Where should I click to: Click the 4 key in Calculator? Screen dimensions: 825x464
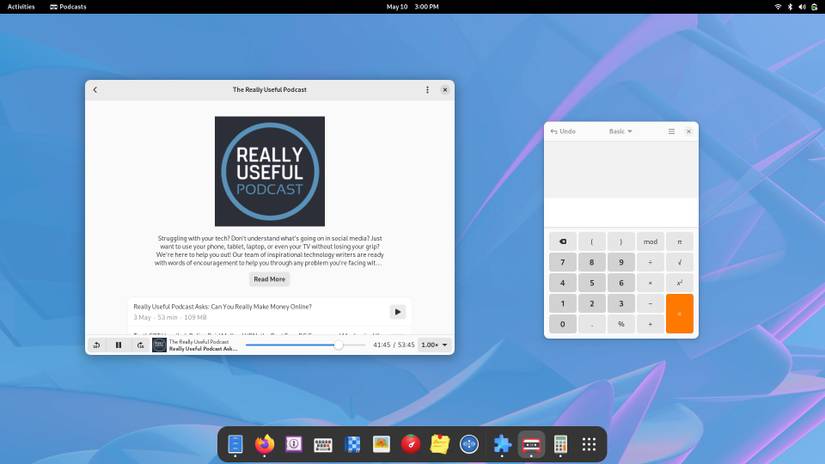pos(563,283)
